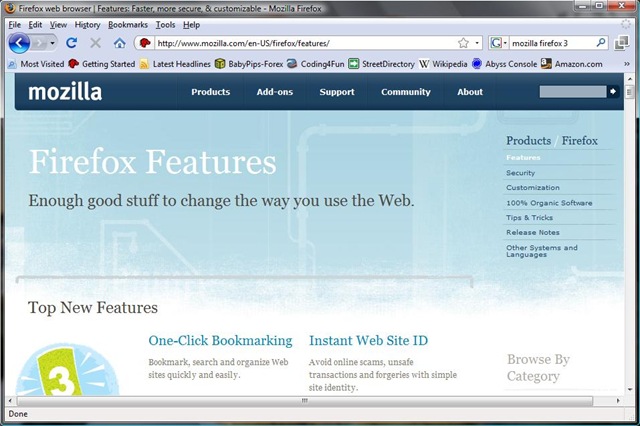Open the Wikipedia bookmark
Screen dimensions: 640x426
443,64
